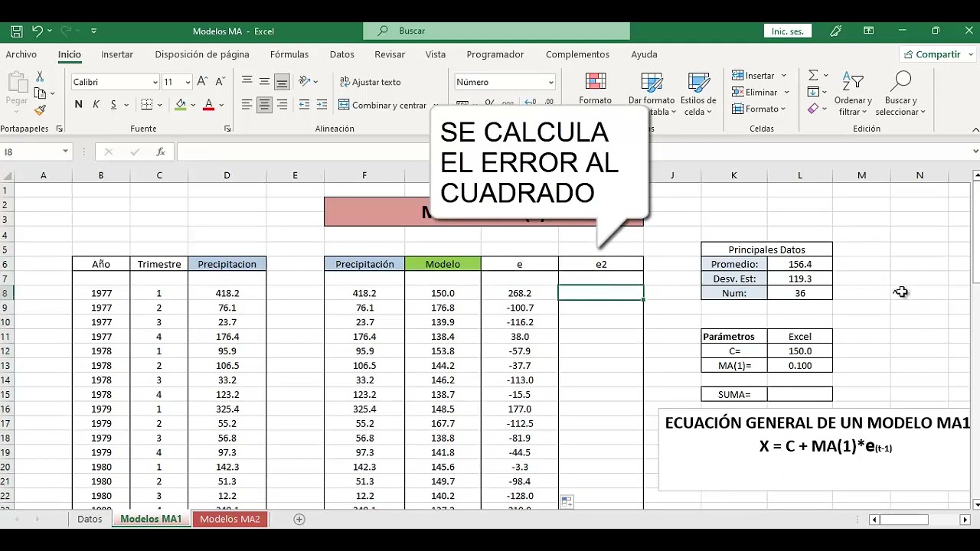Click the insert function fx icon
Viewport: 980px width, 551px height.
(160, 152)
